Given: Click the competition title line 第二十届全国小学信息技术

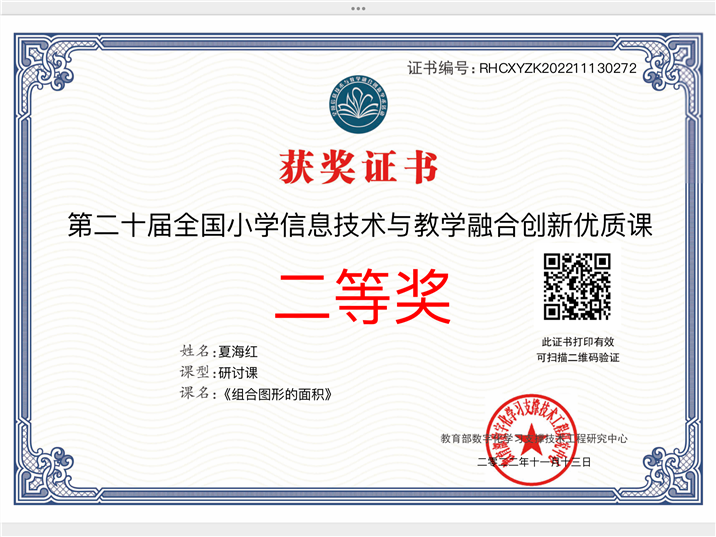Looking at the screenshot, I should pyautogui.click(x=361, y=225).
